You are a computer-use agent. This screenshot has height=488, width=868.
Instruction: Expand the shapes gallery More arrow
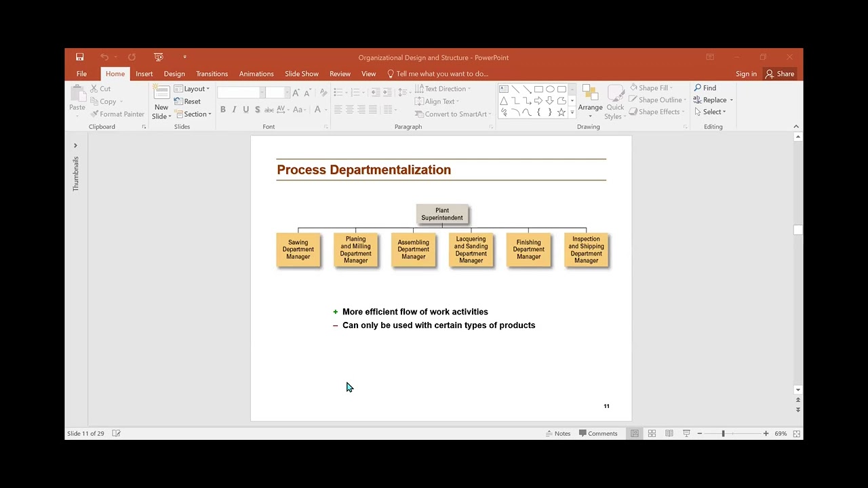[572, 113]
